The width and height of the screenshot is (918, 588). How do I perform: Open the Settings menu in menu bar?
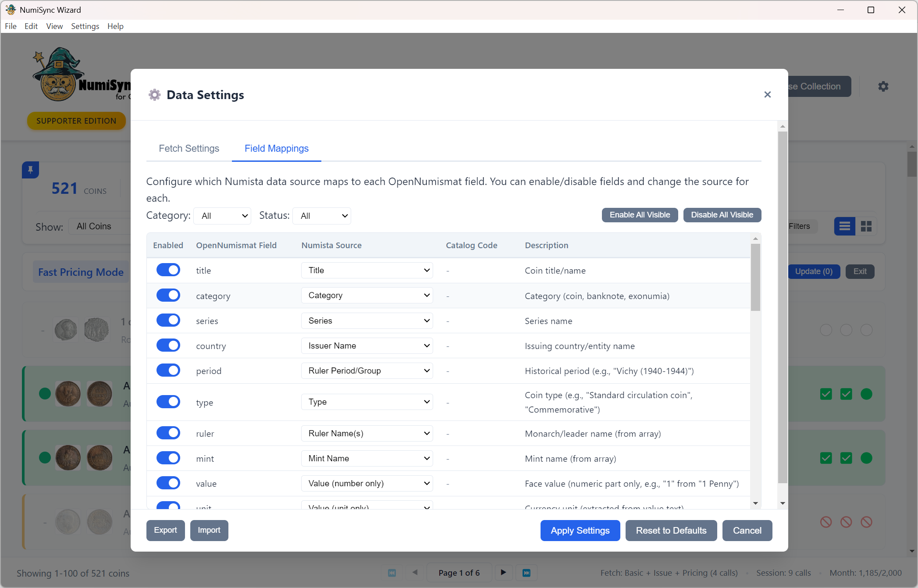pos(85,26)
